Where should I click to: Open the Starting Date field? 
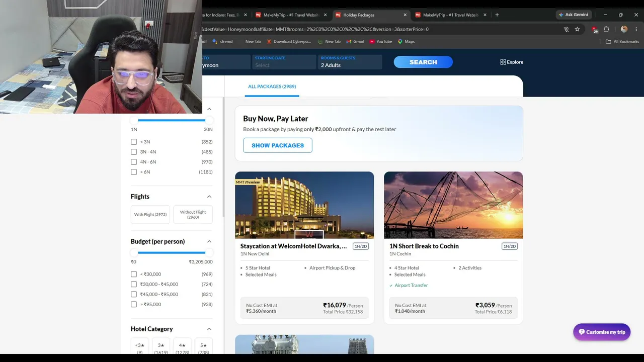click(284, 62)
